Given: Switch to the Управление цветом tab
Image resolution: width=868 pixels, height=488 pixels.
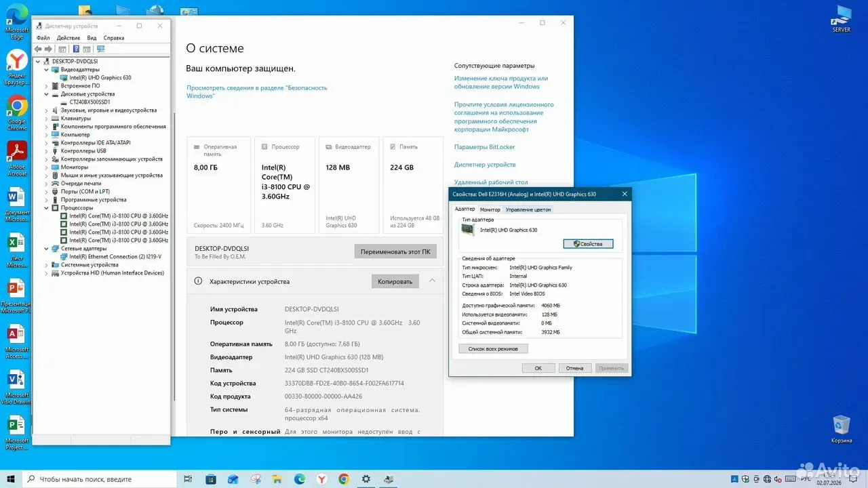Looking at the screenshot, I should pos(528,209).
